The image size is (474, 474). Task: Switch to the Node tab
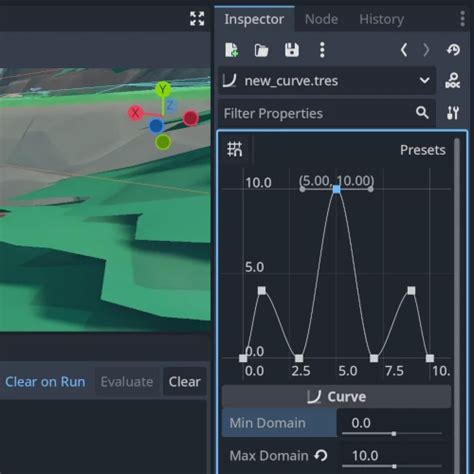point(321,19)
